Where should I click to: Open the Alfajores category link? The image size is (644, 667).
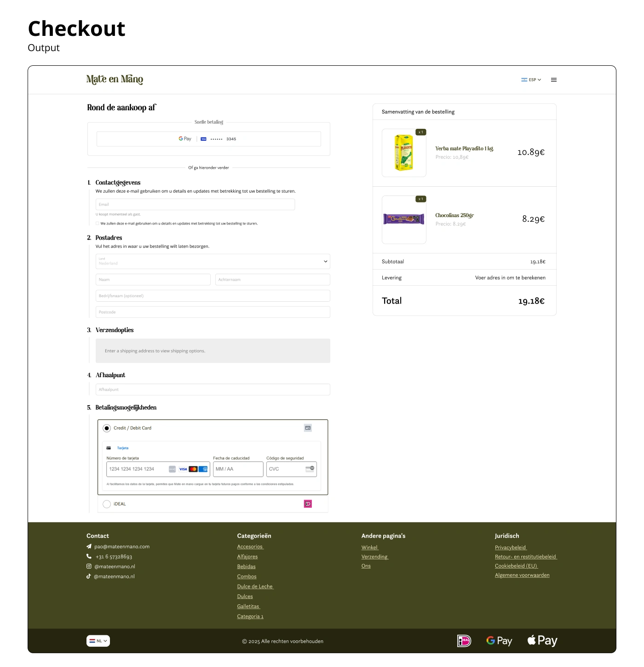247,557
